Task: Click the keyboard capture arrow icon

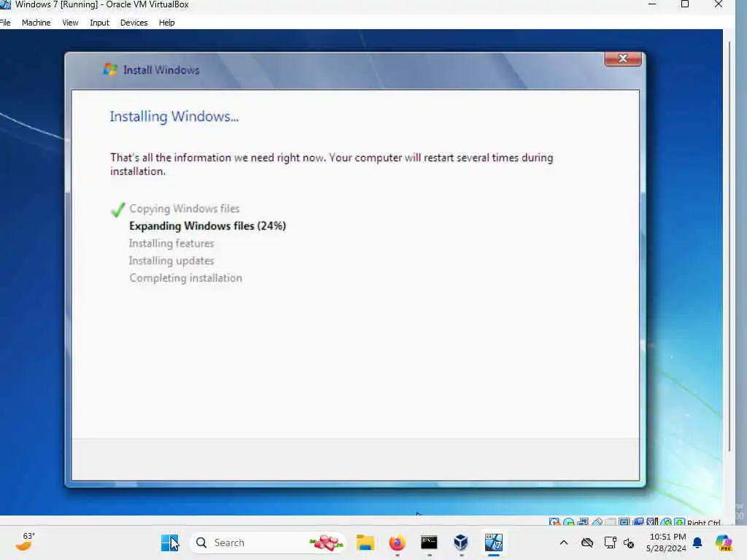Action: coord(680,522)
